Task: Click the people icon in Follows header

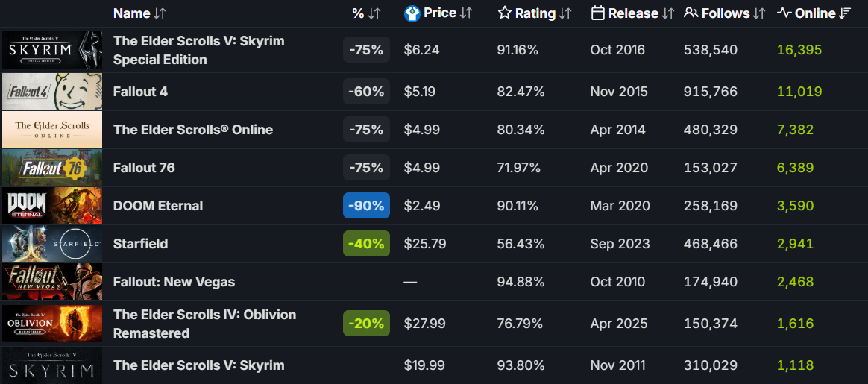Action: point(691,13)
